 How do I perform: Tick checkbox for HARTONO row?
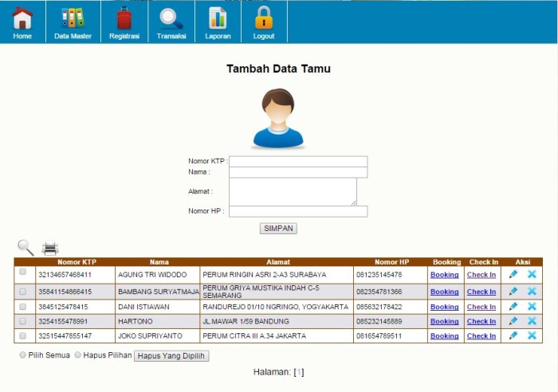[23, 321]
